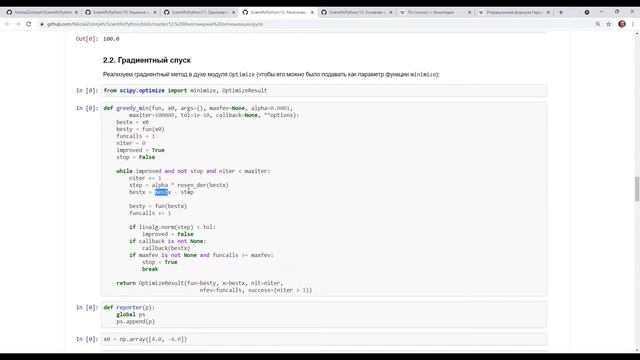This screenshot has width=640, height=360.
Task: Switch to the first Wikipedia tab
Action: point(434,12)
